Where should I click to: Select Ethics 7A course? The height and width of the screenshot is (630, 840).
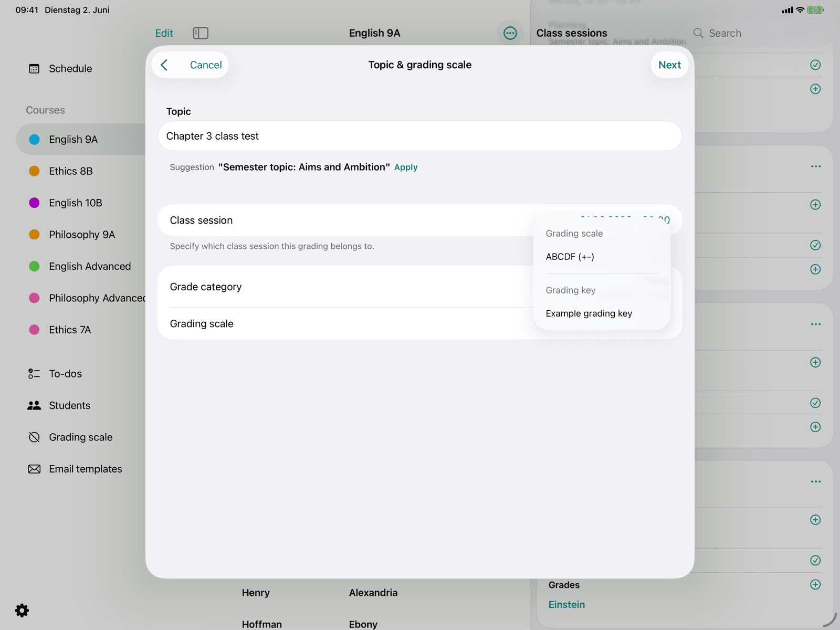[x=70, y=330]
